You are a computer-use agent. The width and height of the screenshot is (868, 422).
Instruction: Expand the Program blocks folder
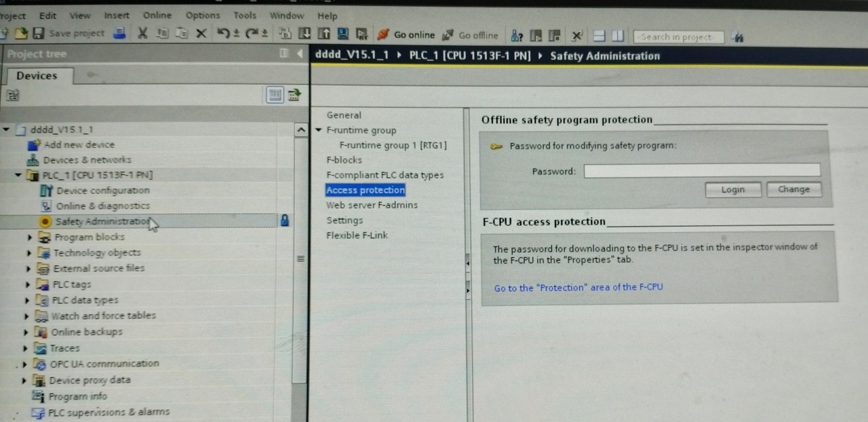(x=30, y=237)
